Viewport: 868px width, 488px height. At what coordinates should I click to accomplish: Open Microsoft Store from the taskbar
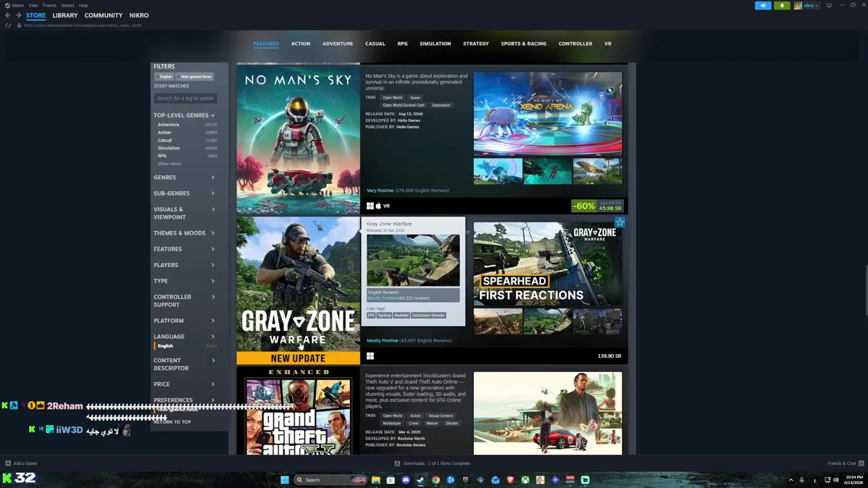[391, 480]
